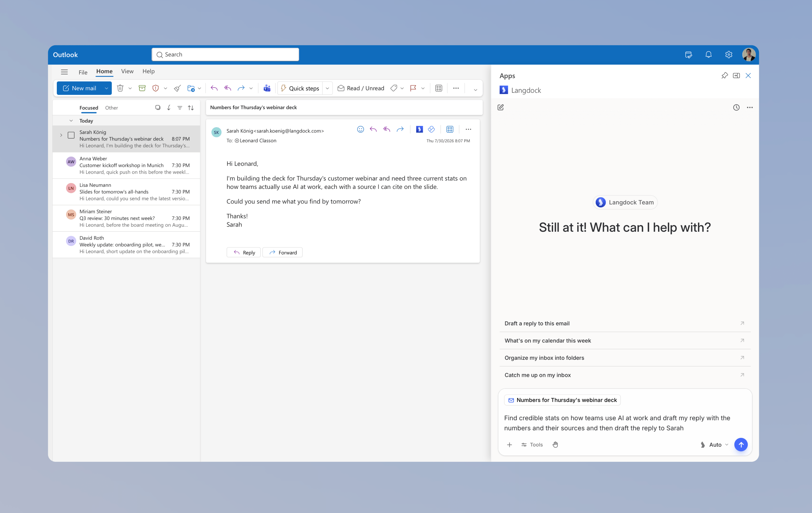The image size is (812, 513).
Task: Click the Report shield icon
Action: 156,88
